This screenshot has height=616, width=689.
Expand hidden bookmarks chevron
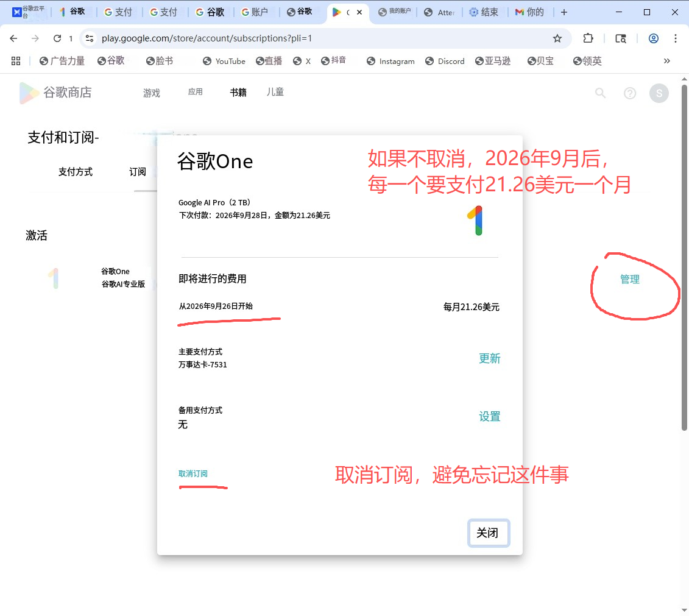click(x=667, y=61)
